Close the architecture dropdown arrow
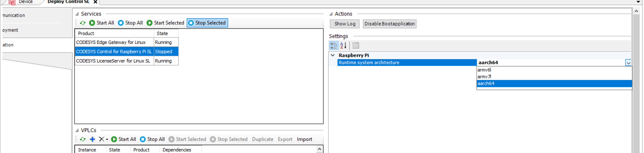The width and height of the screenshot is (644, 153). coord(628,63)
